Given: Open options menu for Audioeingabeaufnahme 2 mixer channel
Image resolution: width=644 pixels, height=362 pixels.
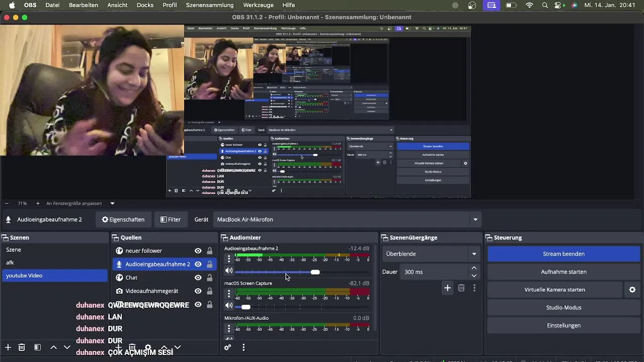Looking at the screenshot, I should click(229, 259).
